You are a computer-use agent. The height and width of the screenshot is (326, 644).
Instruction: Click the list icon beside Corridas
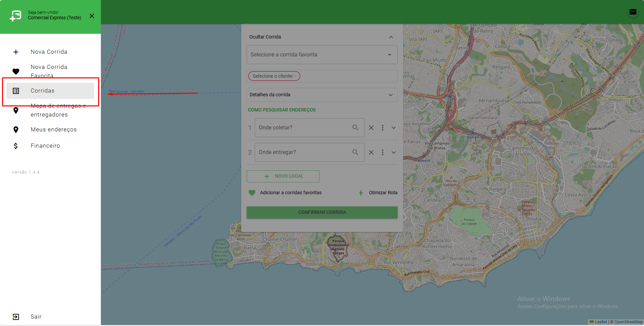[x=16, y=91]
